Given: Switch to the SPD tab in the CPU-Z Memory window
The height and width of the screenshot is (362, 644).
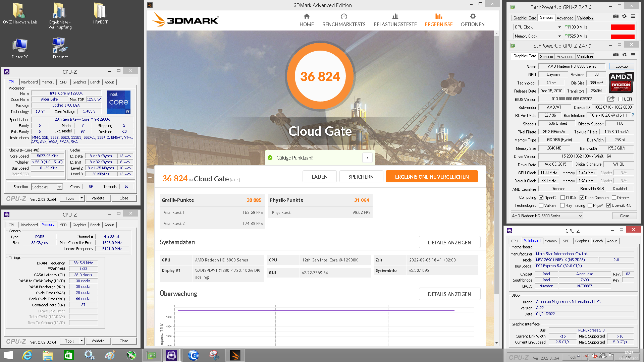Looking at the screenshot, I should tap(63, 225).
